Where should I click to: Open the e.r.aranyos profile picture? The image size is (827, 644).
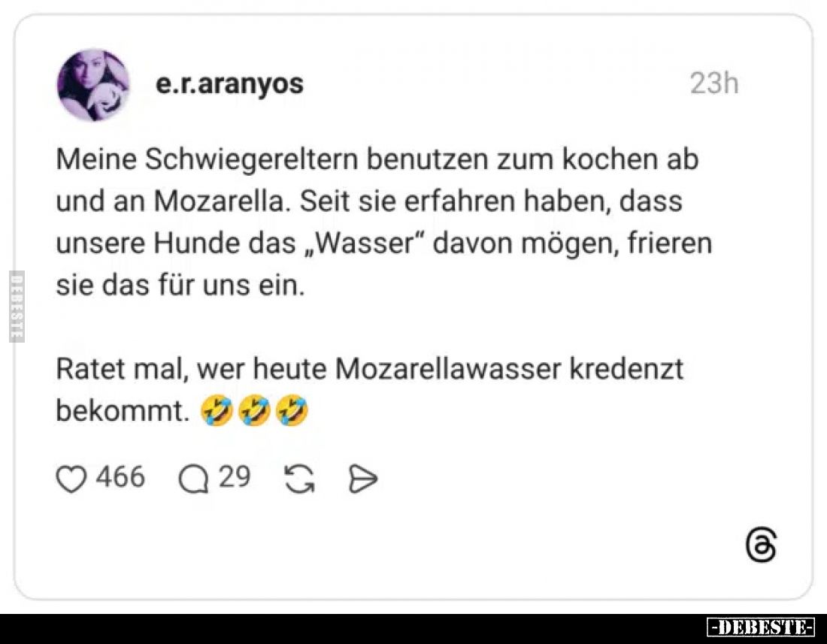(93, 85)
